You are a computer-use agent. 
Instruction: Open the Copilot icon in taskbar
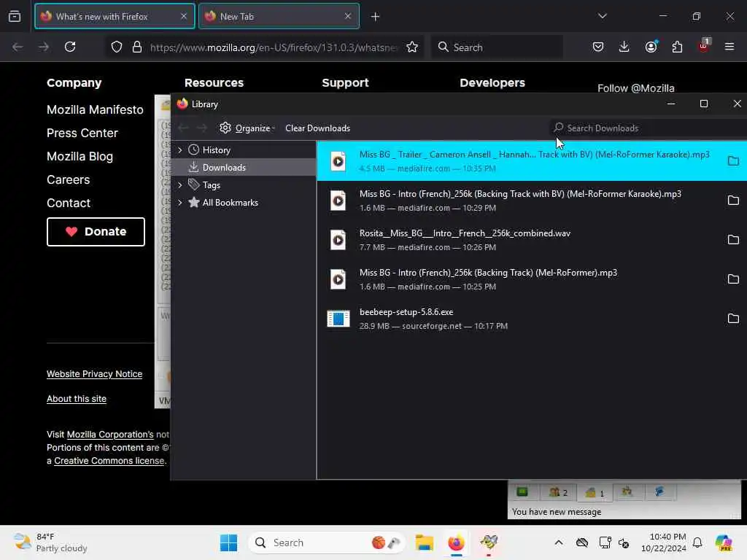(724, 542)
